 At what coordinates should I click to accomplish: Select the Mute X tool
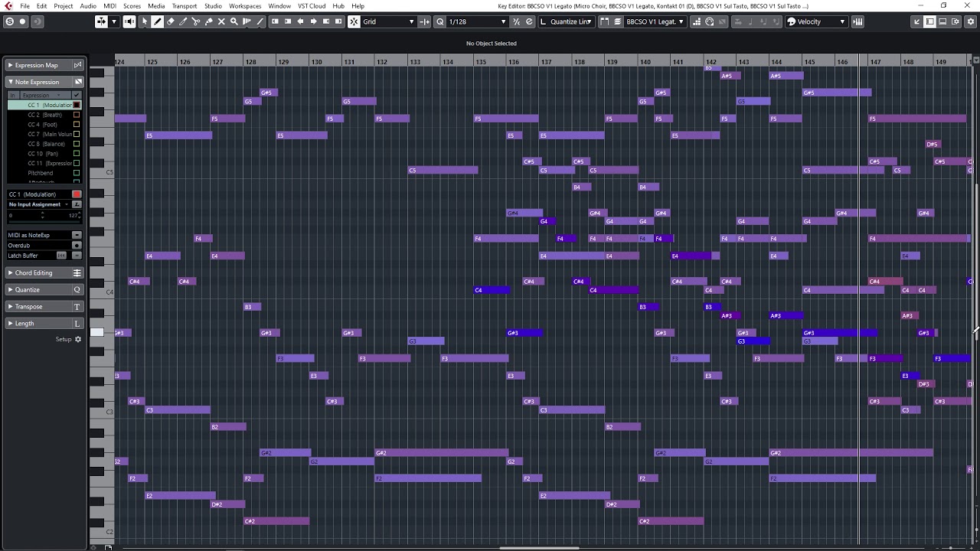coord(221,21)
